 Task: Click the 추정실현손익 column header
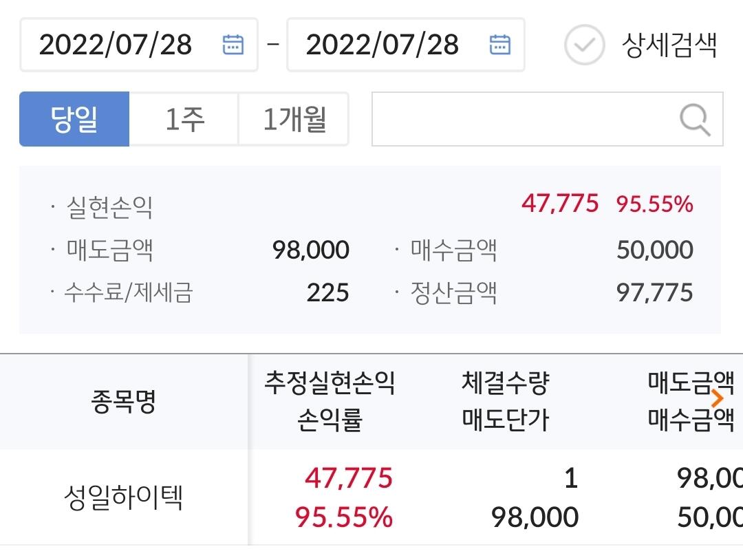pos(330,384)
